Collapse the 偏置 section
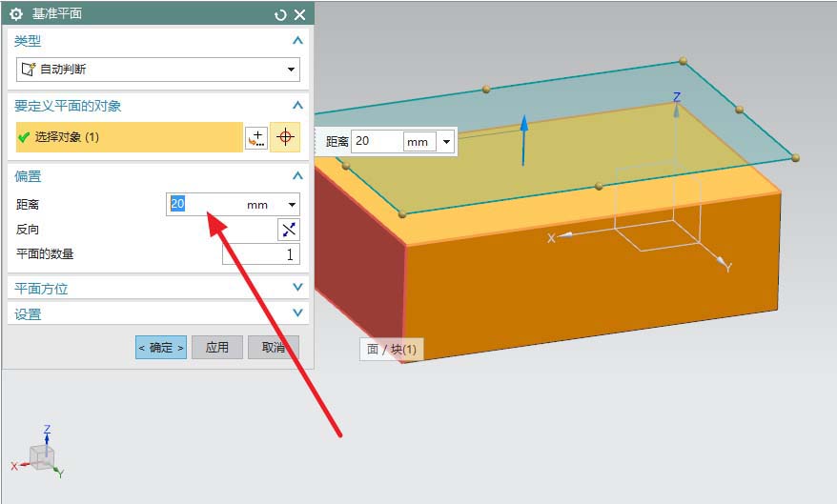 coord(297,175)
